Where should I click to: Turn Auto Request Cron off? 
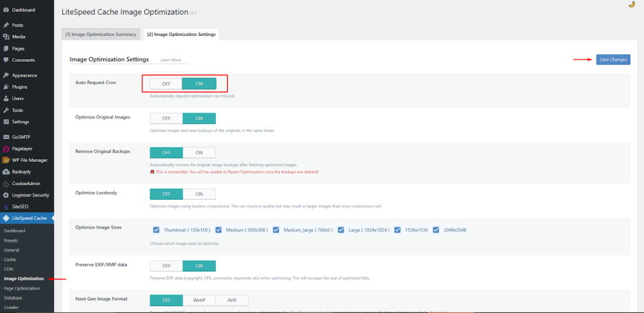pos(167,83)
